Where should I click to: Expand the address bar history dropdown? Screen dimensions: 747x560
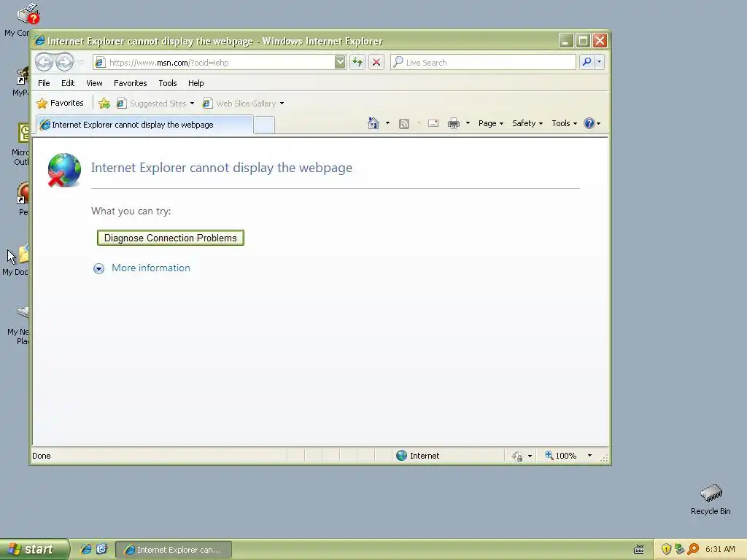pyautogui.click(x=340, y=63)
